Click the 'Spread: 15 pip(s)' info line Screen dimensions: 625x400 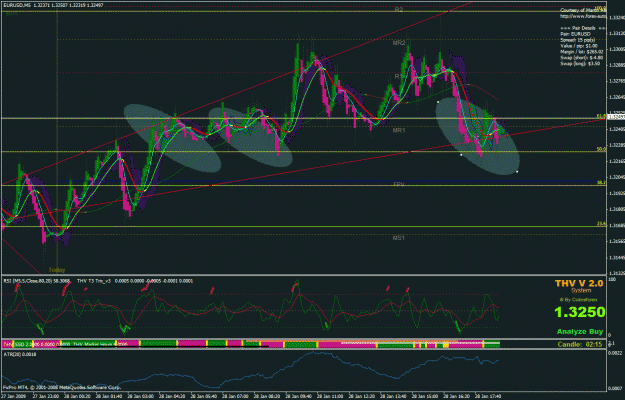[x=578, y=40]
